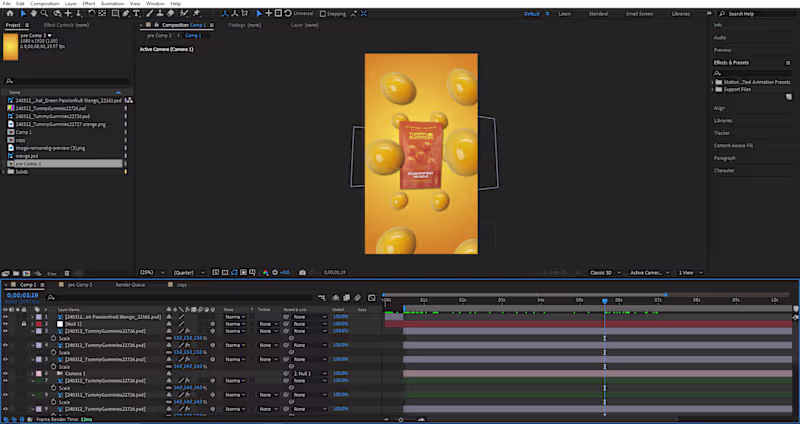Screen dimensions: 800x424
Task: Switch to Small Screen workspace
Action: click(639, 14)
